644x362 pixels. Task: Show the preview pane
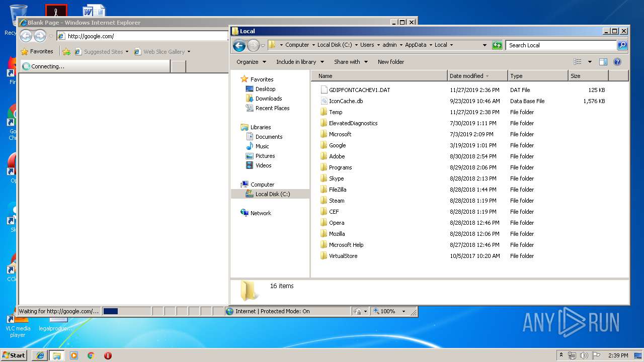[603, 62]
